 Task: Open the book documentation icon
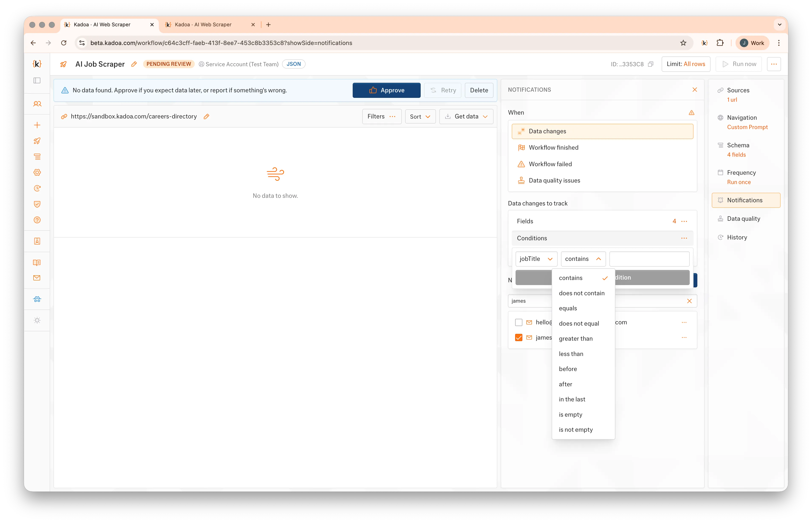click(37, 263)
